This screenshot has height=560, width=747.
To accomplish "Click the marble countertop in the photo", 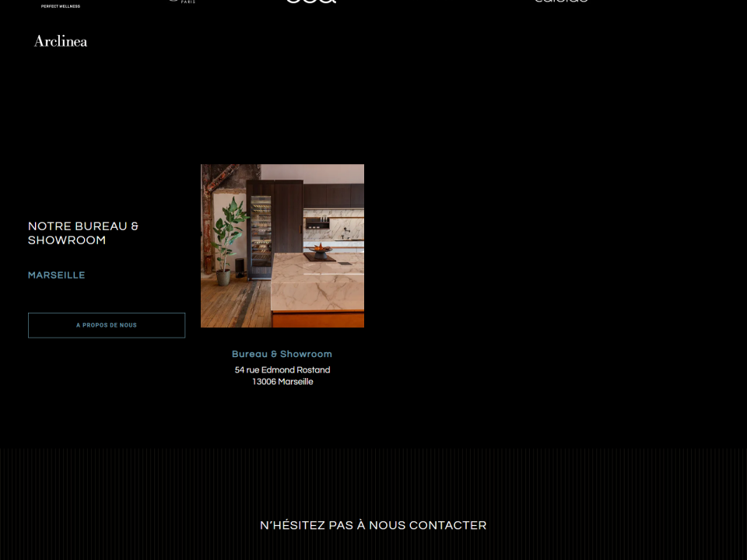I will [x=318, y=281].
